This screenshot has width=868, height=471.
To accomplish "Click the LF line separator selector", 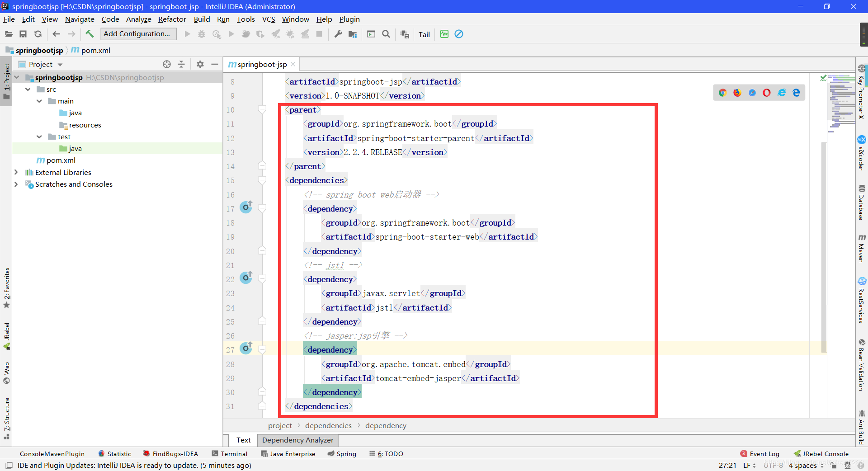I will pos(750,465).
